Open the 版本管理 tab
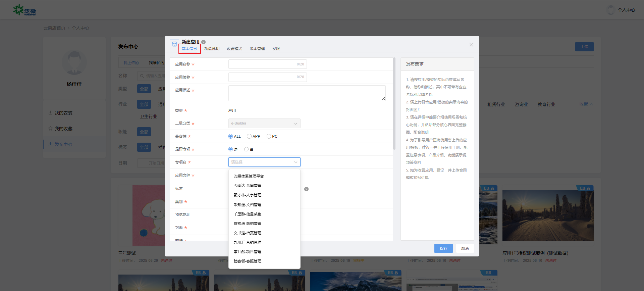Viewport: 644px width, 291px height. [x=257, y=49]
